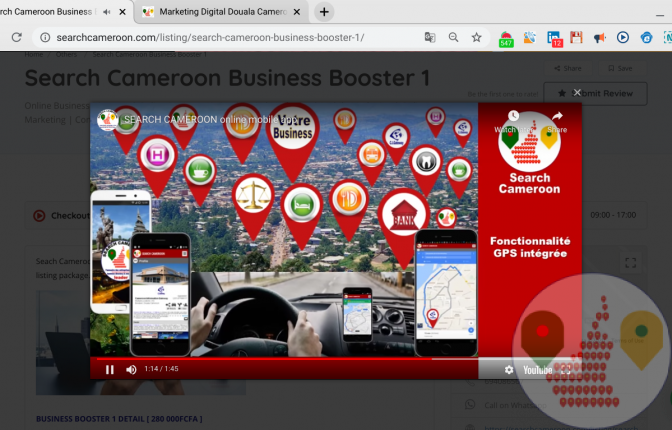Click the 1:14 / 1:45 time display
The width and height of the screenshot is (672, 430).
(161, 369)
